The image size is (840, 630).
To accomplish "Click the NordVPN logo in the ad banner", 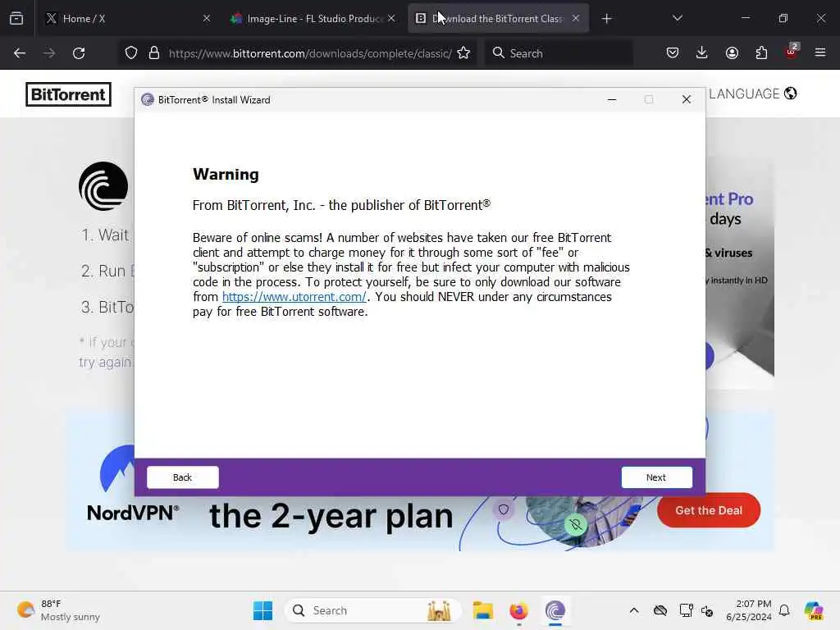I will coord(132,484).
